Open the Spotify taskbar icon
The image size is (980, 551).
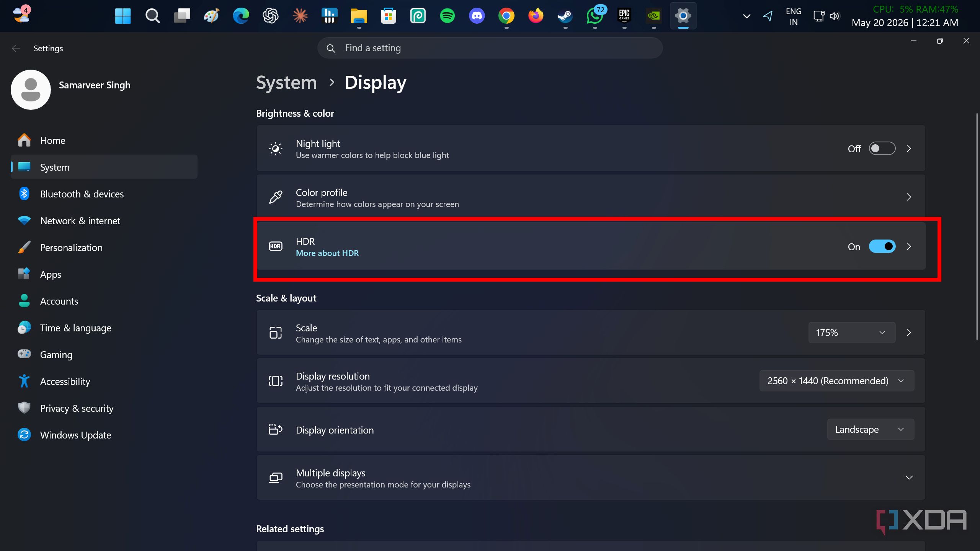point(447,16)
